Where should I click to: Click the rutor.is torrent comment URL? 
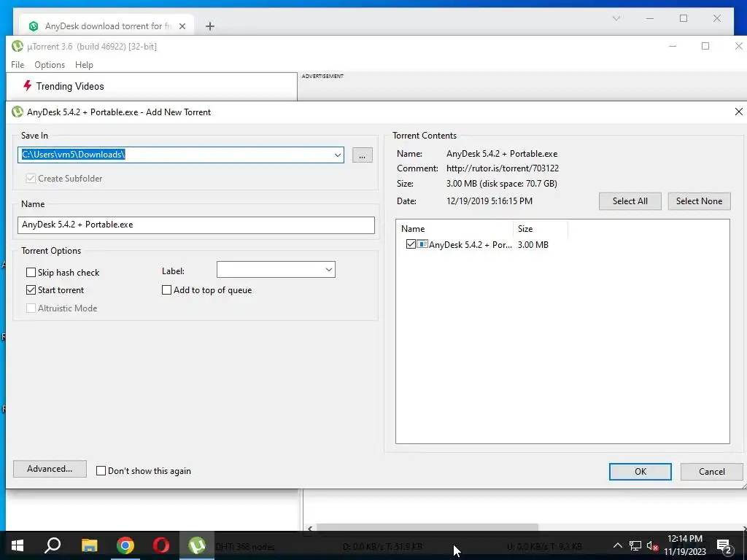coord(503,168)
